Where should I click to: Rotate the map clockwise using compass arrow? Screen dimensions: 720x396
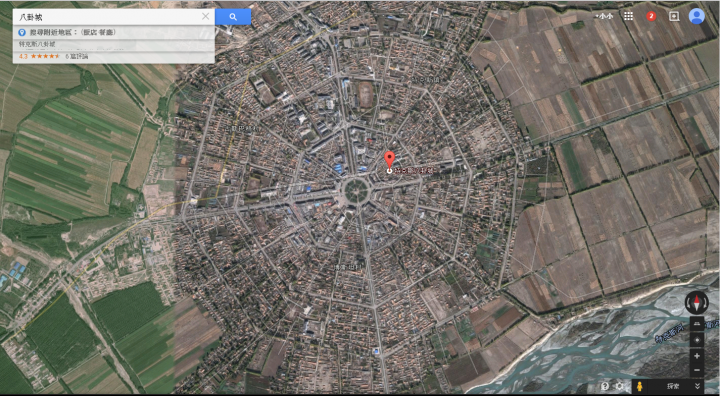point(705,303)
